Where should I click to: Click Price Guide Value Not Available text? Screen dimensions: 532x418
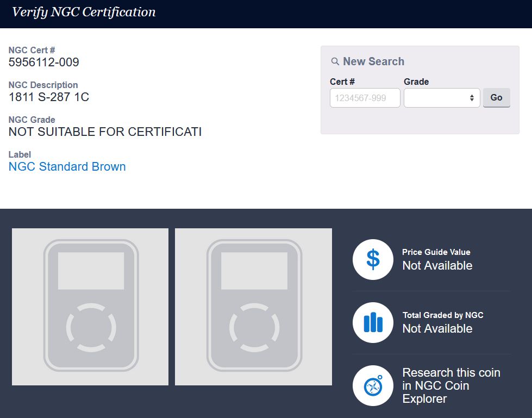pos(437,260)
